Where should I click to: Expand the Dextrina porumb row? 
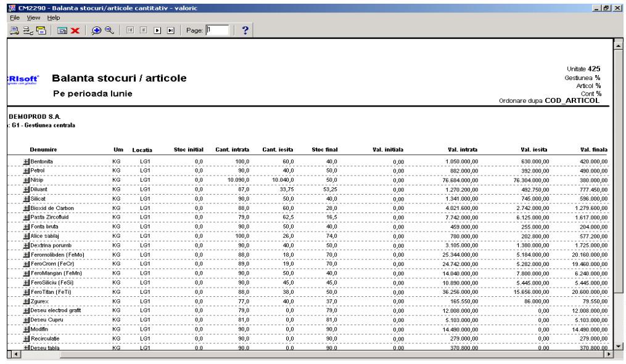(x=27, y=246)
